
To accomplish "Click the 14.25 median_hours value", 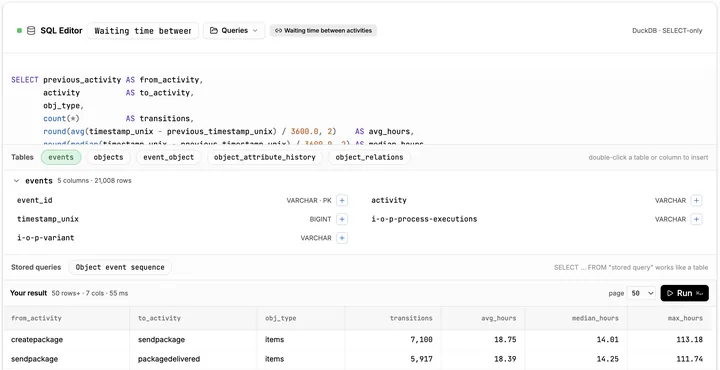I will [x=608, y=359].
